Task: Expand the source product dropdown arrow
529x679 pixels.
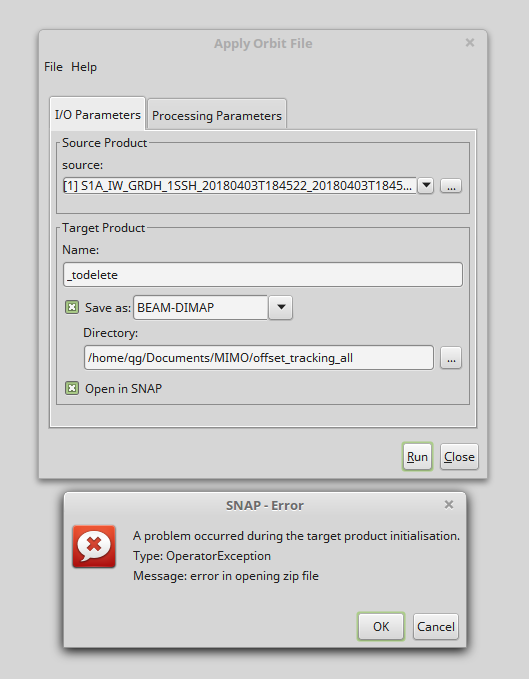Action: coord(426,186)
